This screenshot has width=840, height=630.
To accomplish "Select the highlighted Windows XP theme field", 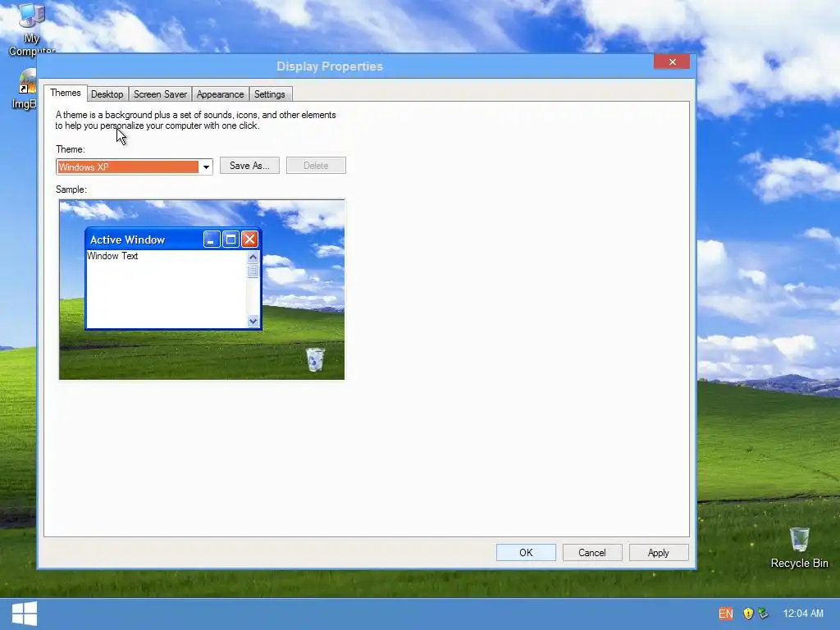I will (128, 167).
